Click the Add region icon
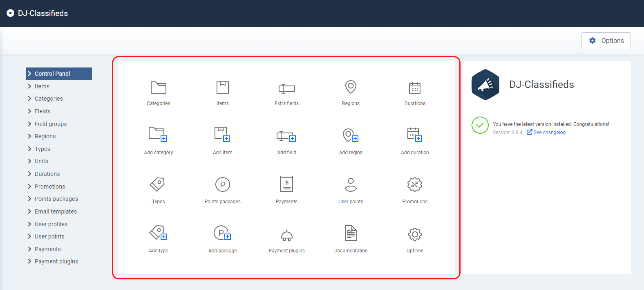 pos(351,135)
